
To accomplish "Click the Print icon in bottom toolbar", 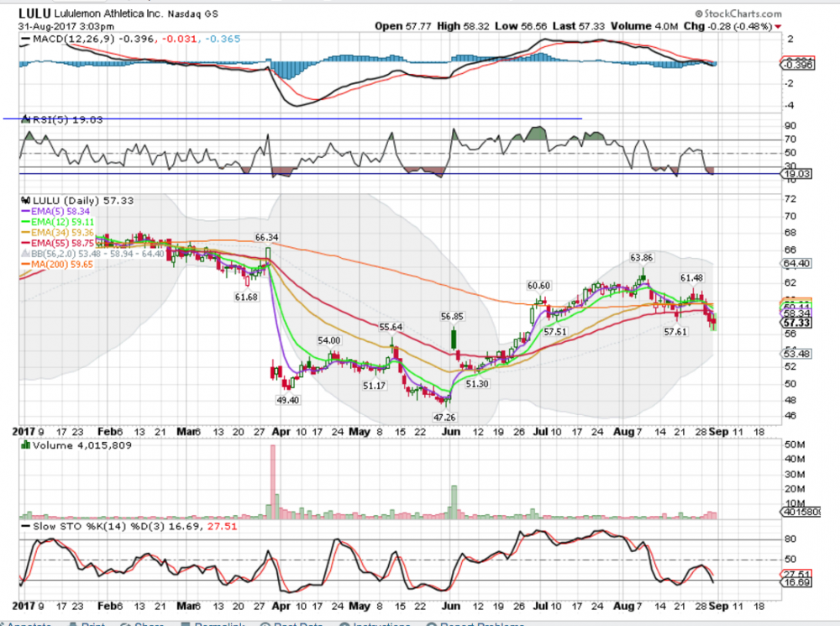I will pyautogui.click(x=88, y=623).
